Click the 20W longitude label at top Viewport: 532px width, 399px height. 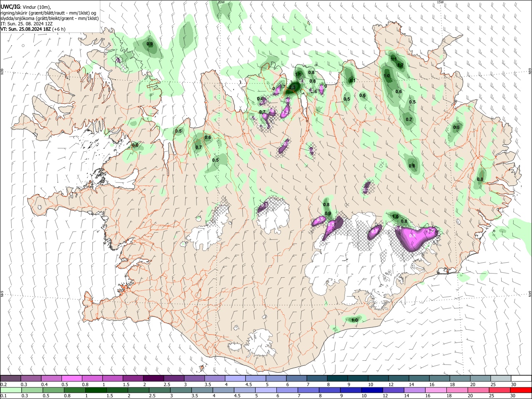point(221,2)
